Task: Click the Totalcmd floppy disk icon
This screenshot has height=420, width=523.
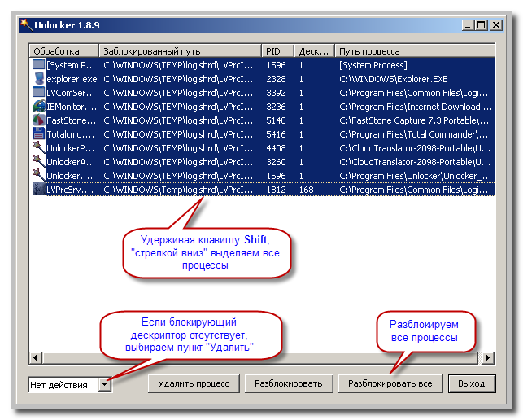Action: point(39,133)
